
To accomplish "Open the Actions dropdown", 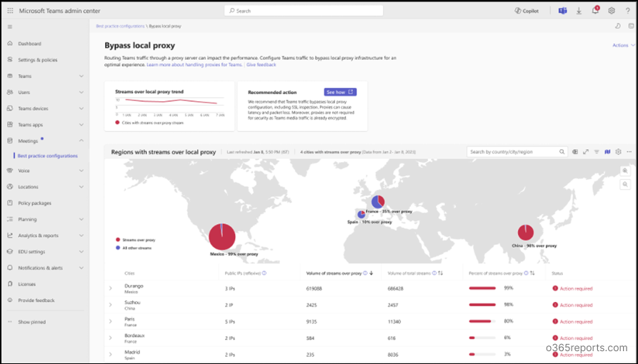I will click(623, 45).
